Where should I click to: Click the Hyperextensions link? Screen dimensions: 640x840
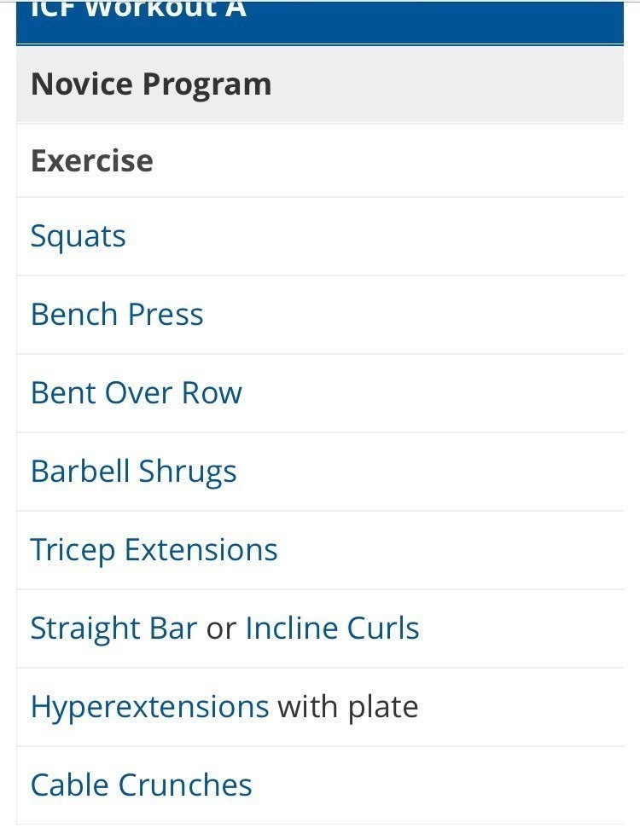149,707
